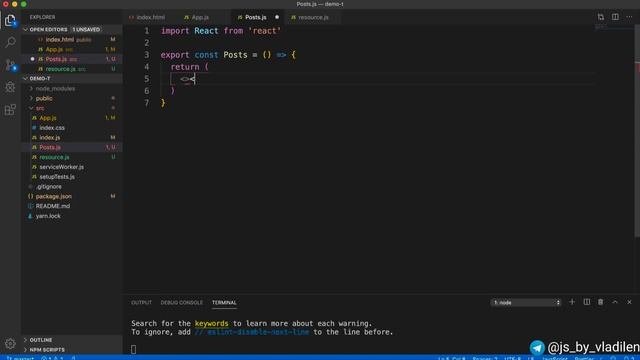Viewport: 640px width, 360px height.
Task: Click the 'return (' code line
Action: [189, 67]
